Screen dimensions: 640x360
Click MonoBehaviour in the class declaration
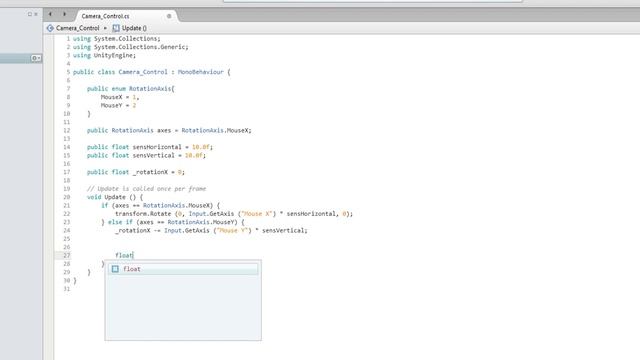[x=200, y=72]
